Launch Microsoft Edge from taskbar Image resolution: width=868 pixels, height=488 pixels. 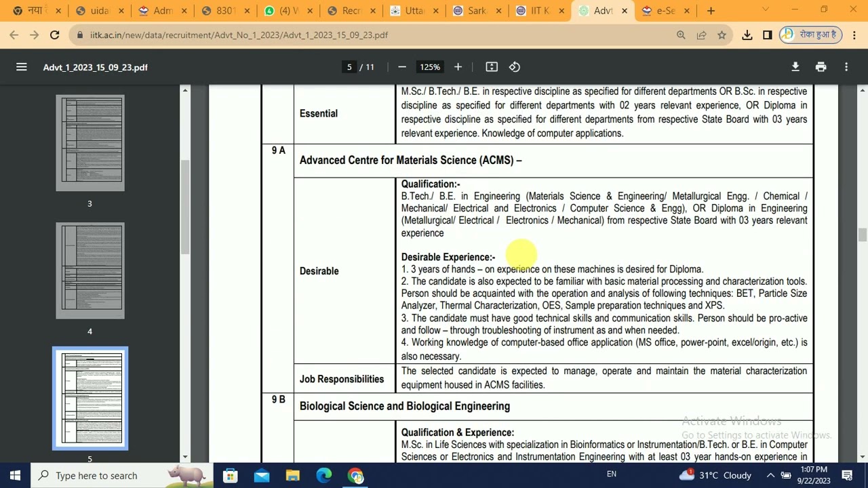324,476
